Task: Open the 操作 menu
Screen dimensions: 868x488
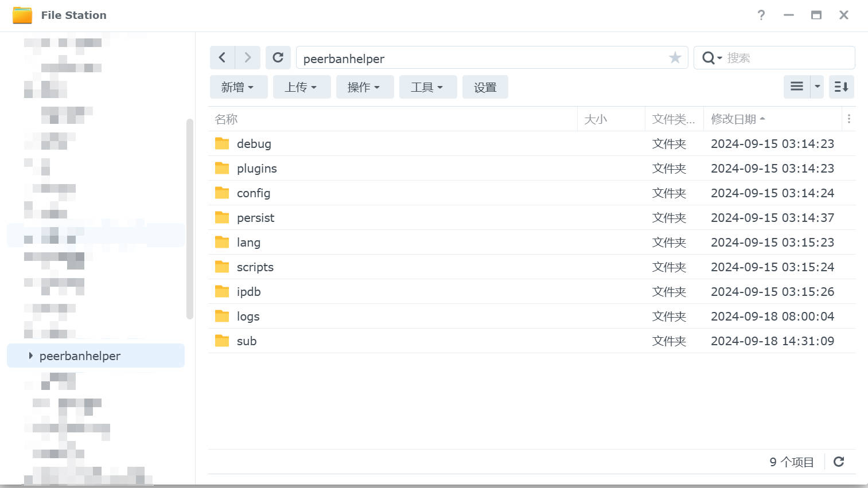Action: [364, 87]
